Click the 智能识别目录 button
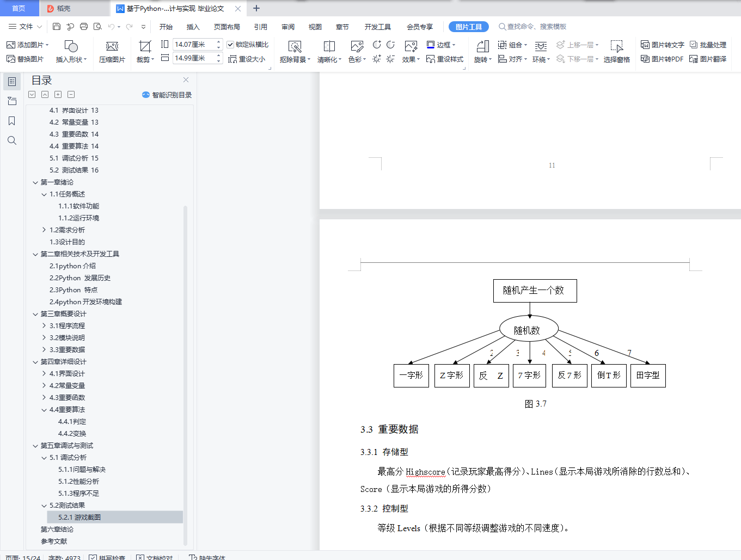This screenshot has height=560, width=741. (x=167, y=95)
